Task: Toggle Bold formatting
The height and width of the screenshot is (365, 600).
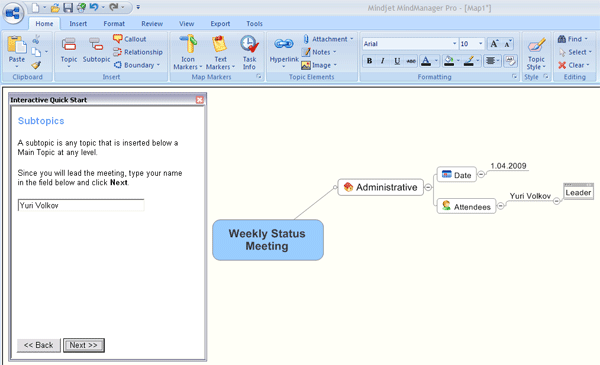Action: click(x=369, y=60)
